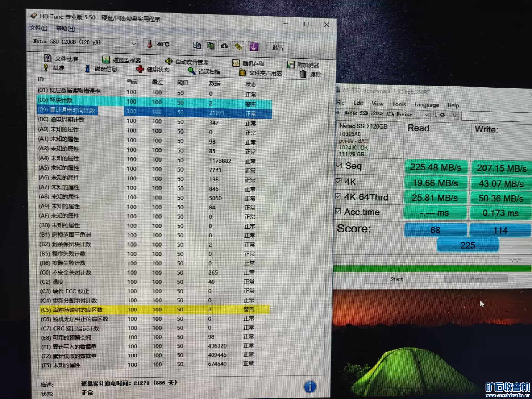Click the Start button in AS SSD
532x399 pixels.
coord(397,279)
